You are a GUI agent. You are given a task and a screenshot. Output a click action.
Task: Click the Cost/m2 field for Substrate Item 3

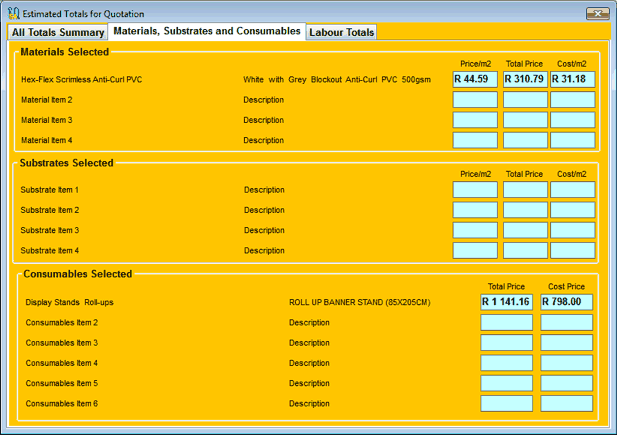pos(572,230)
